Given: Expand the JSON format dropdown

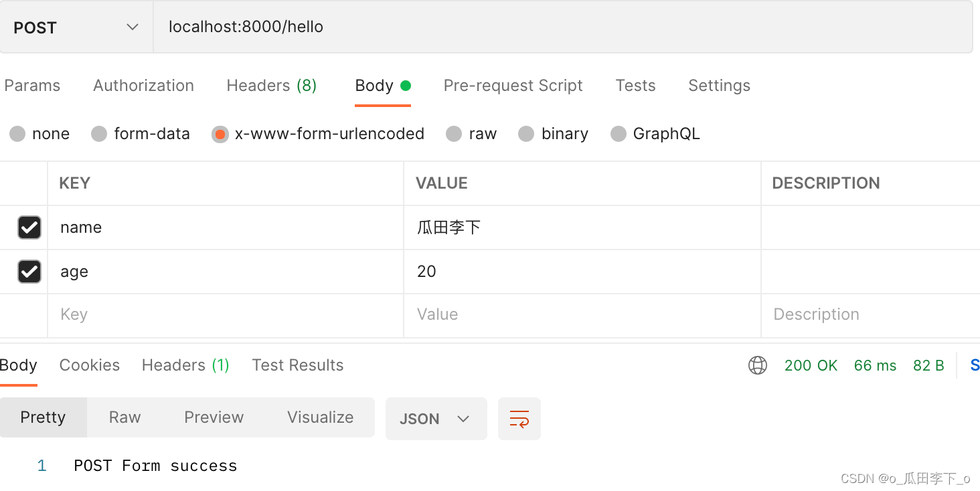Looking at the screenshot, I should point(436,419).
